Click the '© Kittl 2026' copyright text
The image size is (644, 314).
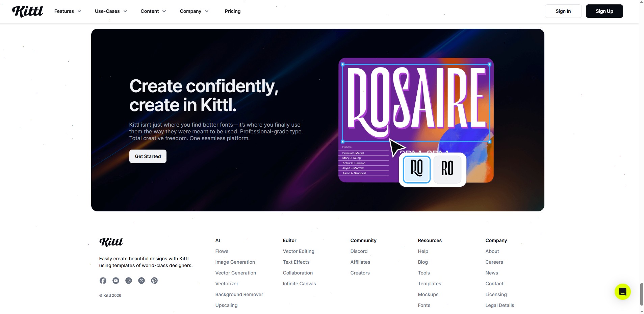coord(110,295)
